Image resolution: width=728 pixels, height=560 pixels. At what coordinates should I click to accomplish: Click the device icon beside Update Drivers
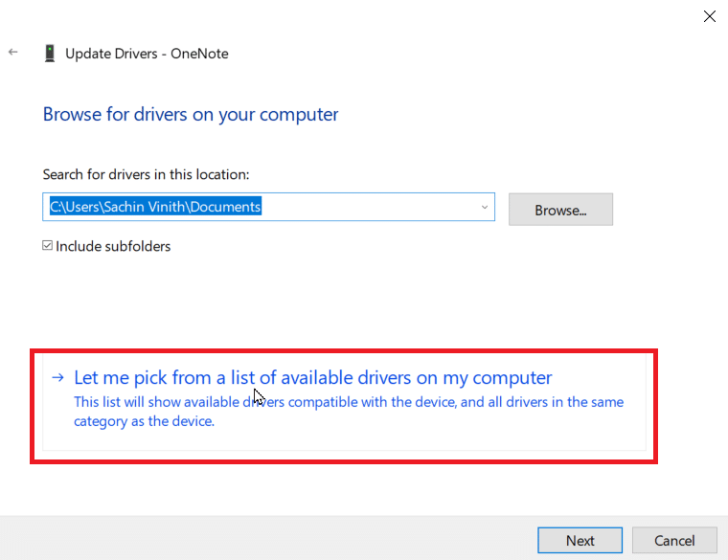50,54
